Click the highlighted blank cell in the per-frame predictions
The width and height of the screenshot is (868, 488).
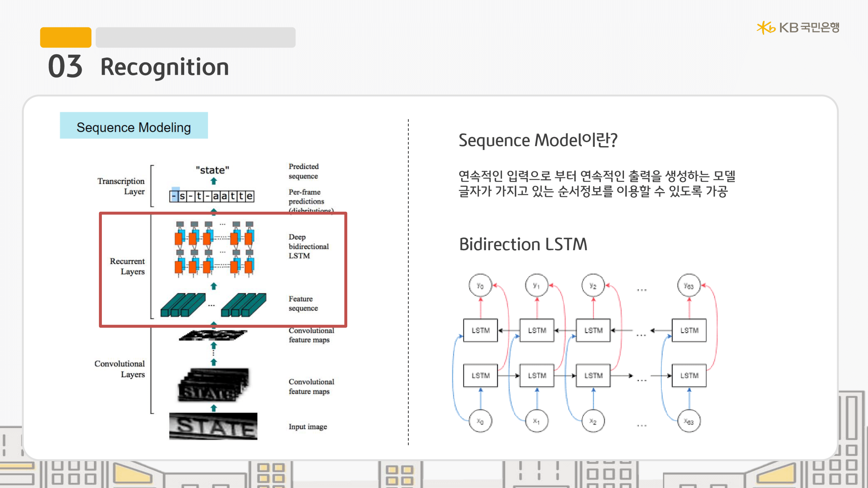click(x=174, y=196)
